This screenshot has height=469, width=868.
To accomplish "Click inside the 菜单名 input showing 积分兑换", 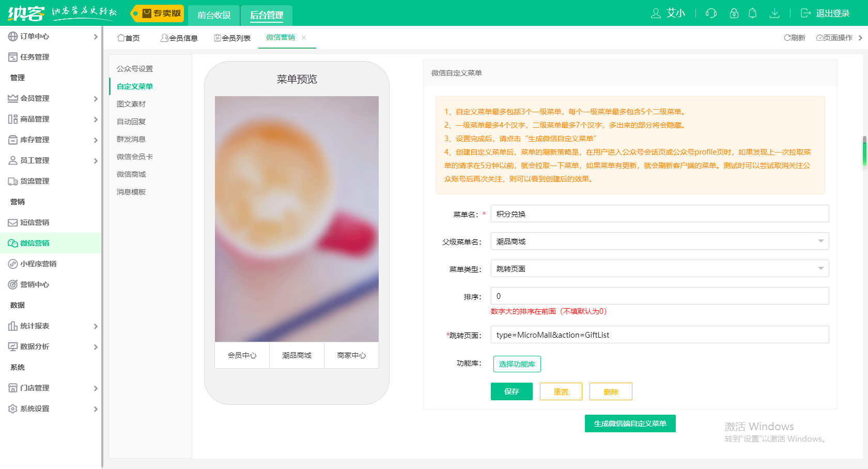I will click(x=659, y=214).
